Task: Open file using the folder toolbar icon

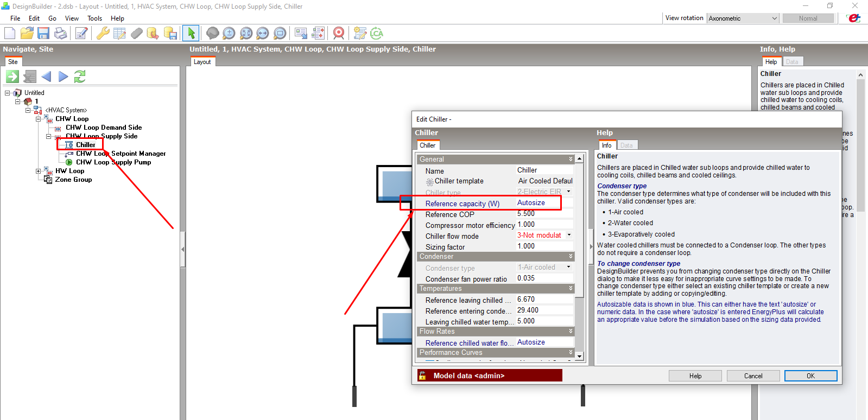Action: [x=27, y=33]
